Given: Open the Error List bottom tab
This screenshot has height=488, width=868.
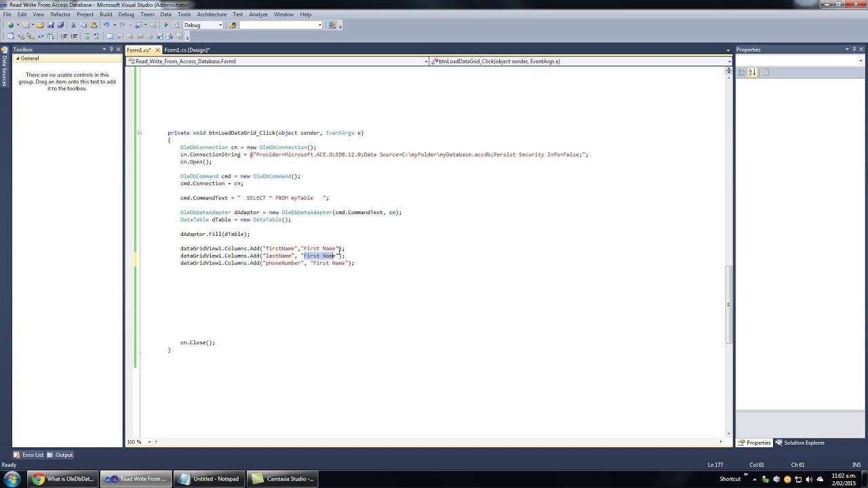Looking at the screenshot, I should [28, 455].
